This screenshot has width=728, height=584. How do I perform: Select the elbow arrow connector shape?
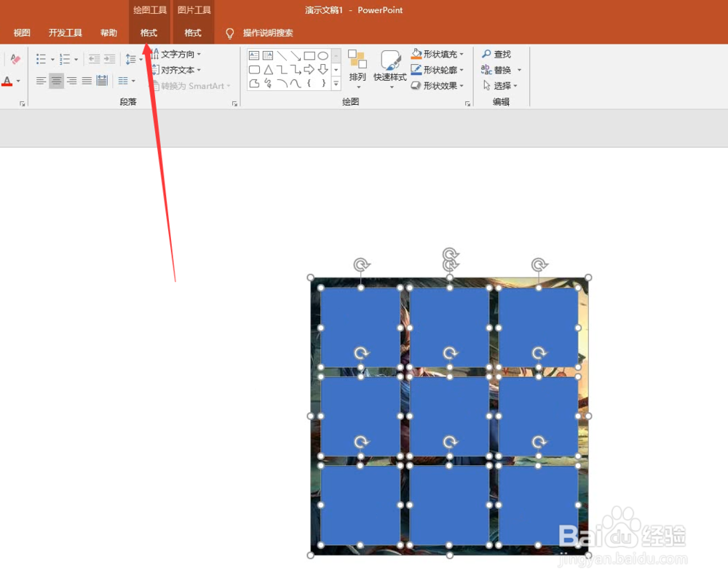pyautogui.click(x=296, y=70)
